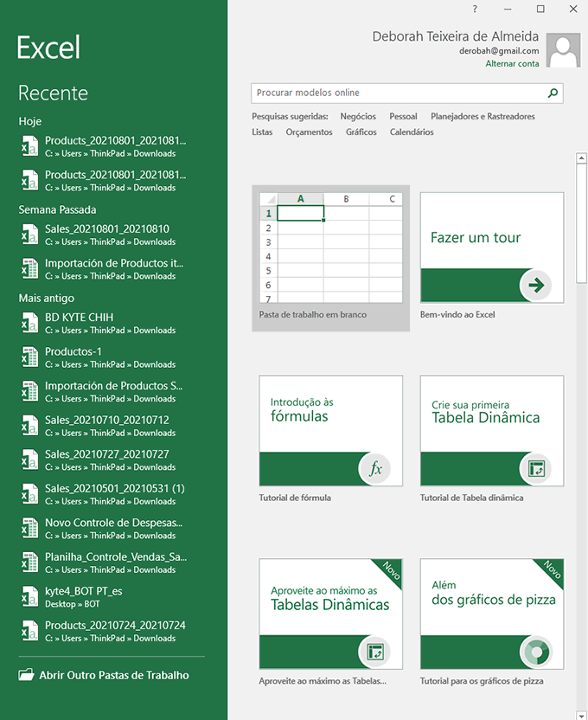Open Introdução às fórmulas template
588x720 pixels.
[x=330, y=431]
